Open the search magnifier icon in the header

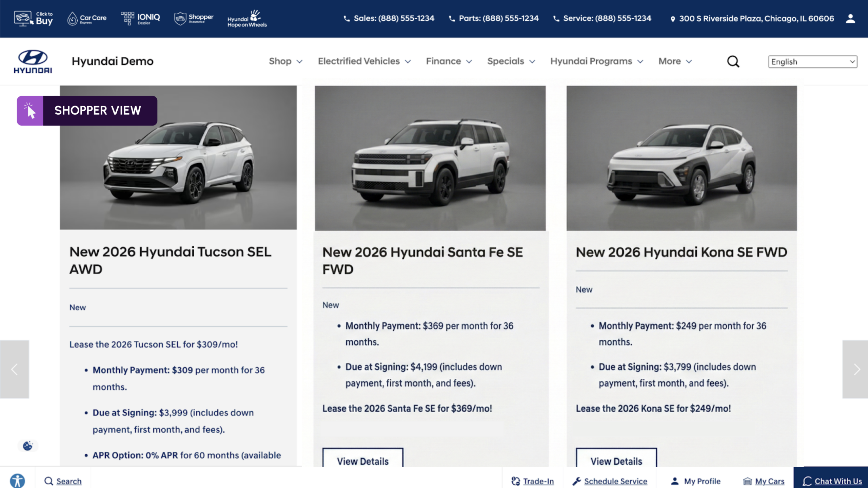point(733,61)
